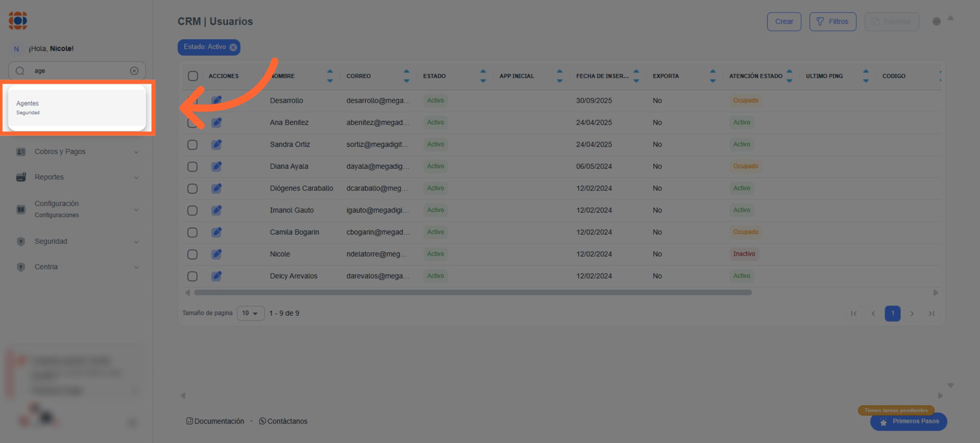Toggle select-all header checkbox
980x443 pixels.
click(193, 76)
